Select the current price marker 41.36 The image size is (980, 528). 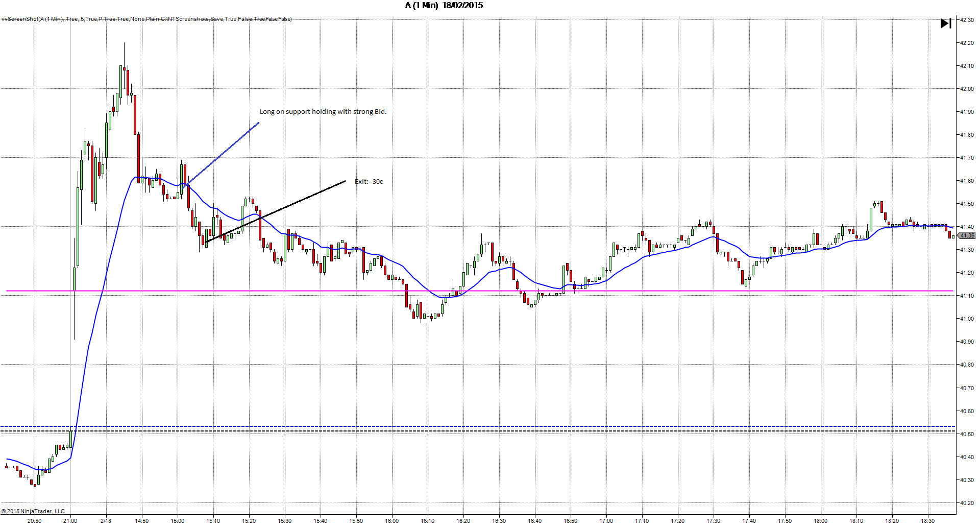(x=967, y=235)
